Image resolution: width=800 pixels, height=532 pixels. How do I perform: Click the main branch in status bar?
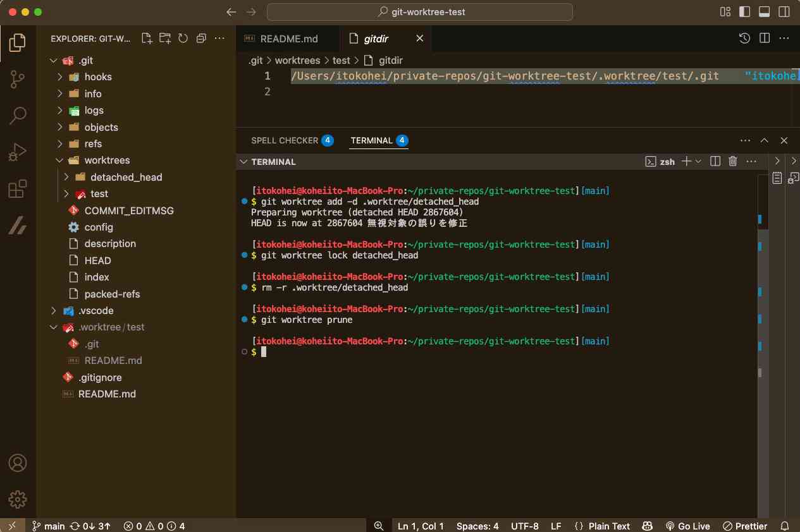click(49, 526)
